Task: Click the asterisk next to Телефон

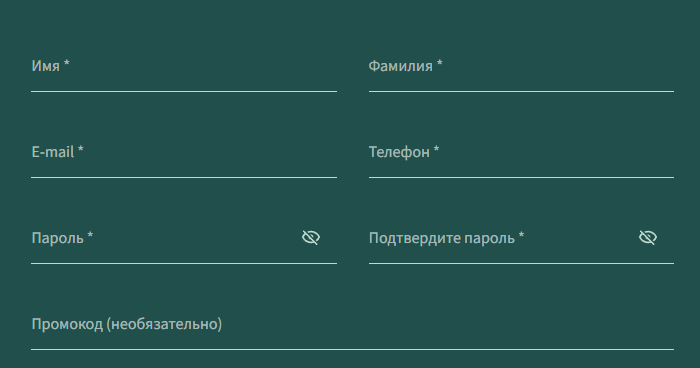Action: pos(436,150)
